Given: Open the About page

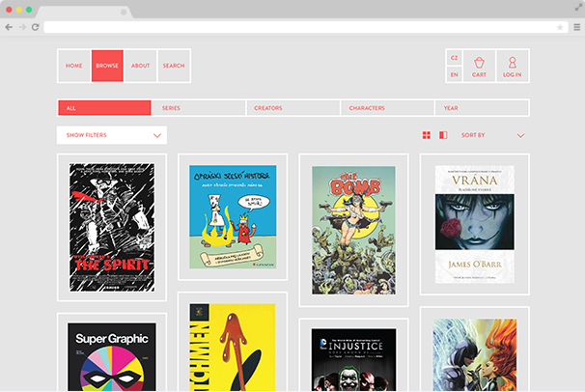Looking at the screenshot, I should tap(140, 66).
